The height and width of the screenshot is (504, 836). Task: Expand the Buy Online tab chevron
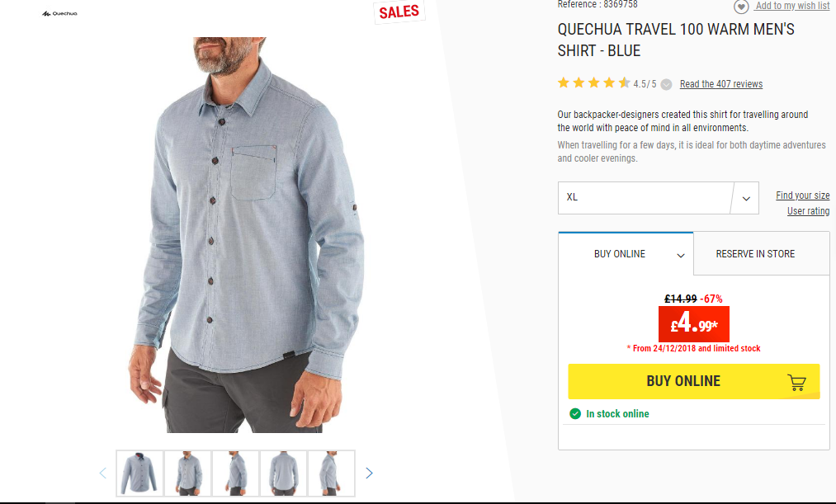pyautogui.click(x=681, y=255)
